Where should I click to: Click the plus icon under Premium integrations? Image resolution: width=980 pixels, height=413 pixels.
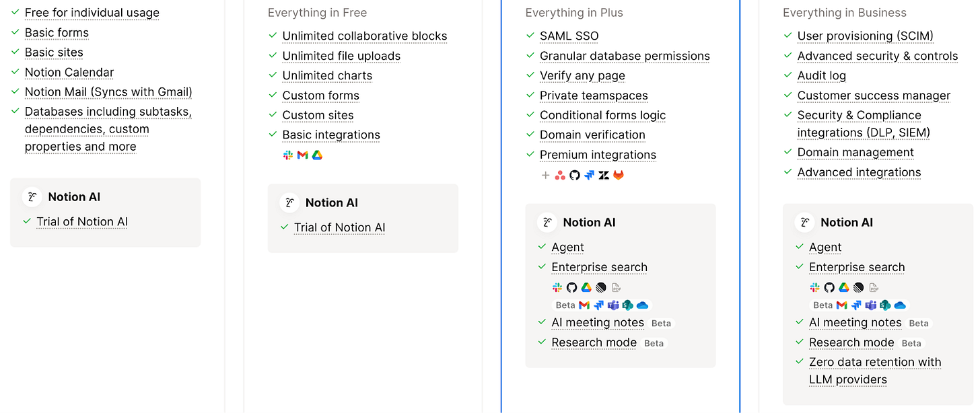[x=546, y=176]
